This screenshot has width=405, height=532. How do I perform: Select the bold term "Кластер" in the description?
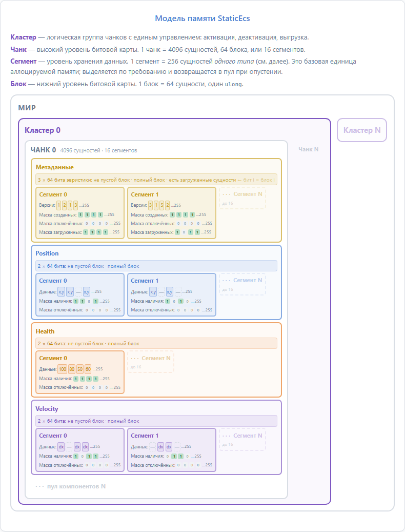[x=23, y=37]
